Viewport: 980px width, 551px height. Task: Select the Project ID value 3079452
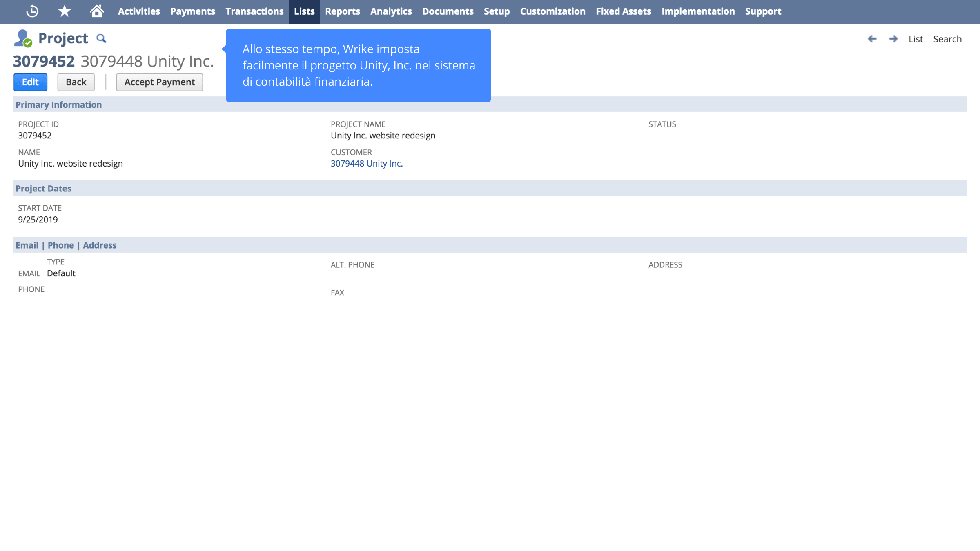[x=35, y=136]
